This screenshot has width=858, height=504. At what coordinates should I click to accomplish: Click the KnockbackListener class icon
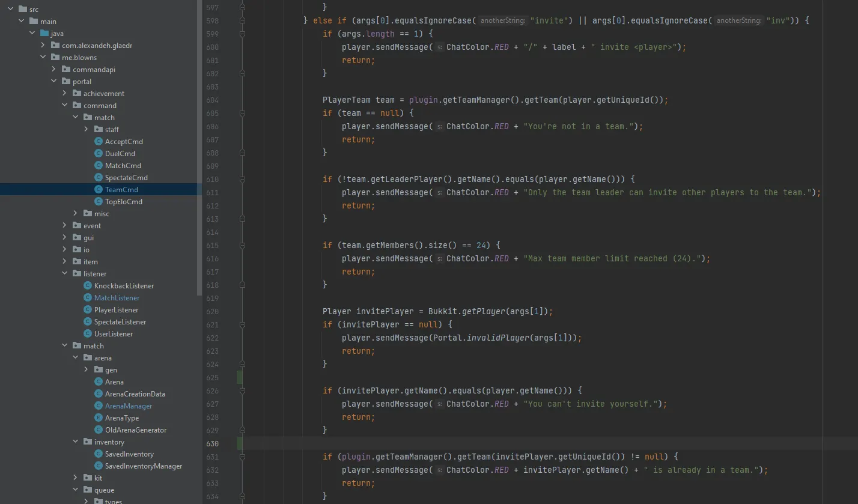[88, 286]
